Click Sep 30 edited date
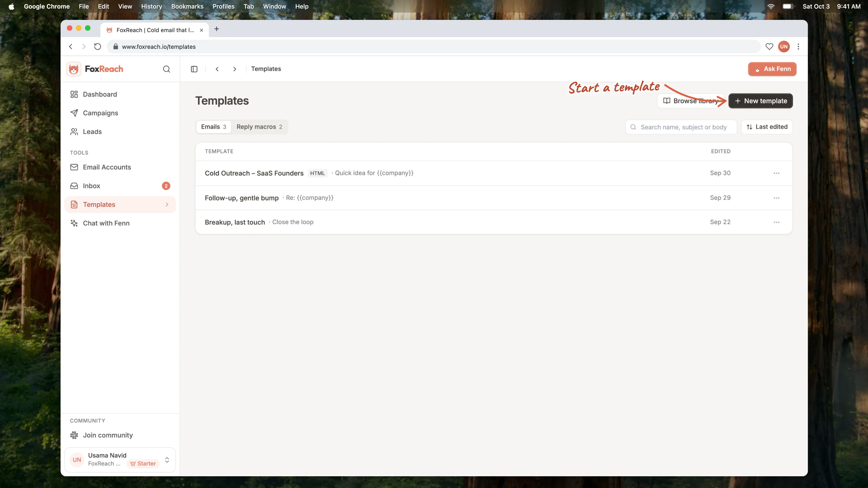The height and width of the screenshot is (488, 868). tap(720, 173)
